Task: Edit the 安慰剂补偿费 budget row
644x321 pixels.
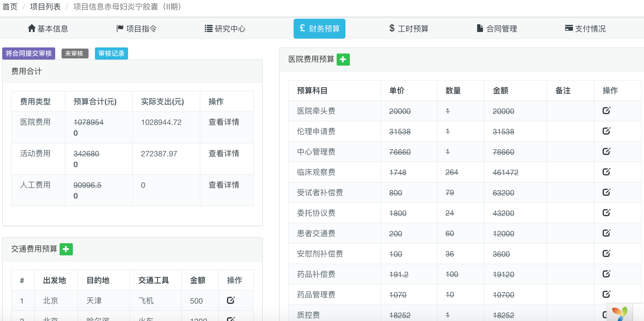Action: point(606,253)
